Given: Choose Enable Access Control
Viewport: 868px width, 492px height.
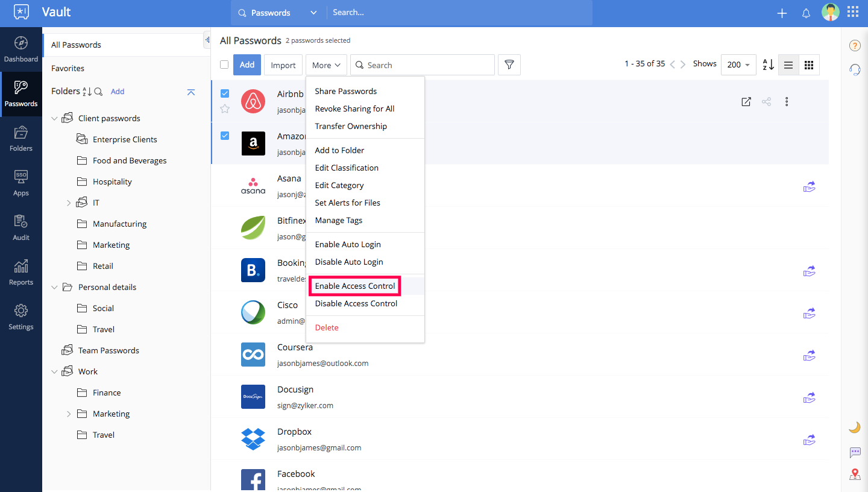Looking at the screenshot, I should [355, 286].
